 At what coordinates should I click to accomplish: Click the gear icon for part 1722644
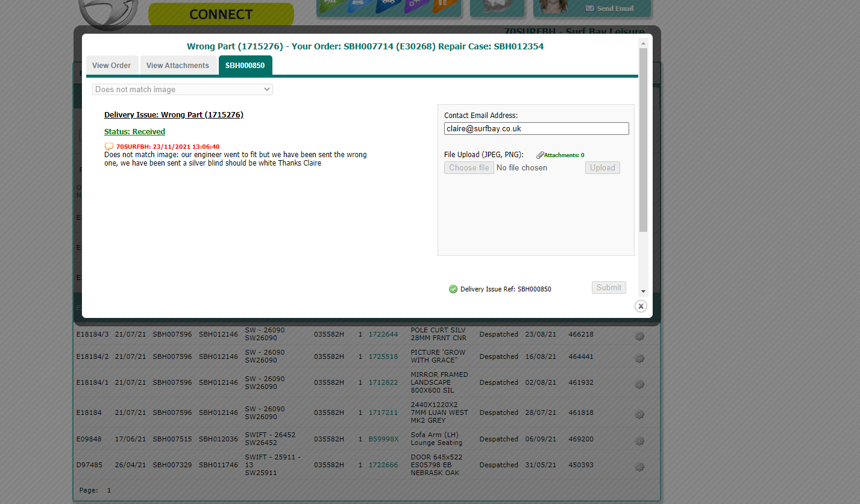pos(639,336)
